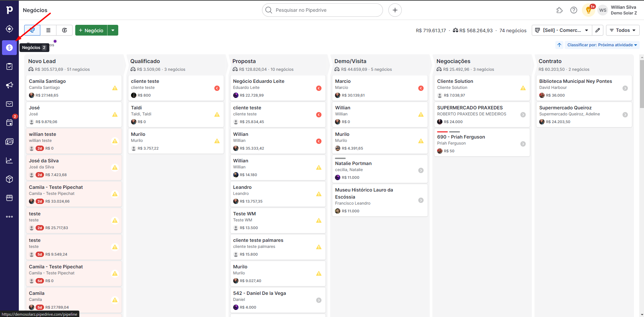Open José da Silva deal card
Screen dimensions: 644x317
[74, 167]
